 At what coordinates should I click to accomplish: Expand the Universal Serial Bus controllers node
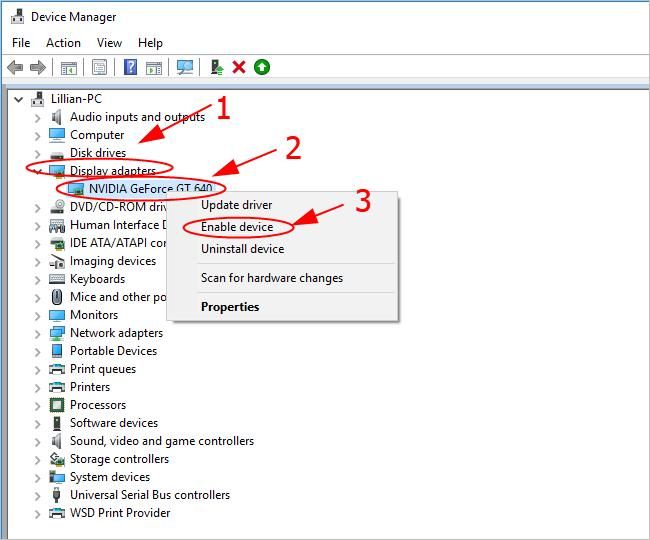(38, 495)
